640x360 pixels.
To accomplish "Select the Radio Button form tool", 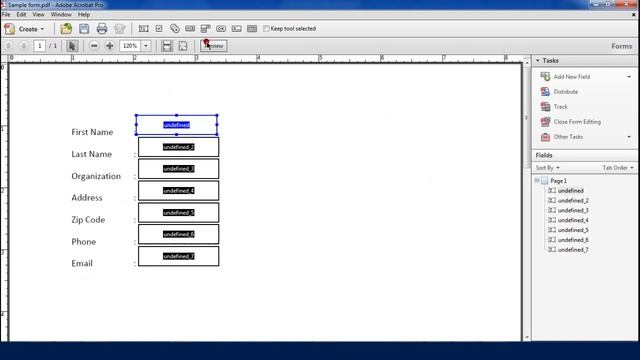I will coord(174,29).
